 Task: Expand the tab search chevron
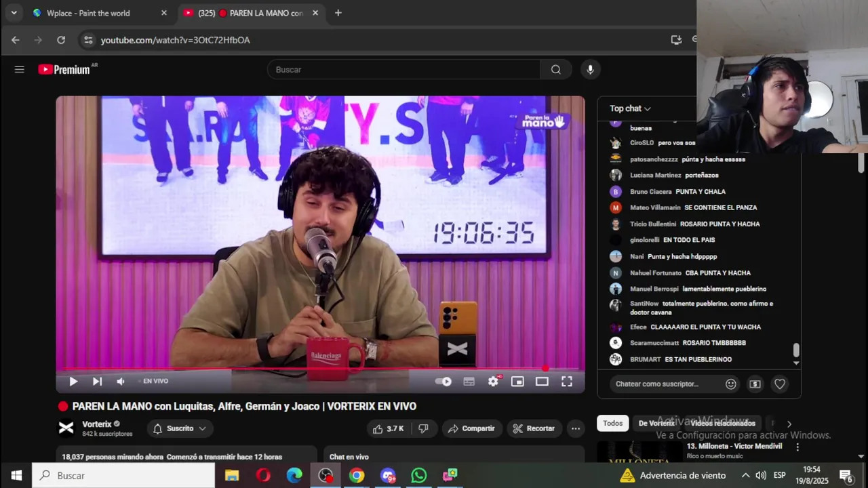coord(14,13)
